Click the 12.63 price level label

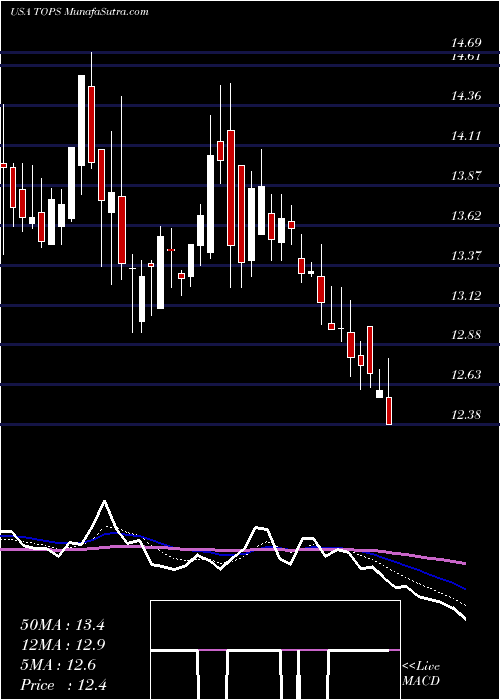tap(466, 374)
